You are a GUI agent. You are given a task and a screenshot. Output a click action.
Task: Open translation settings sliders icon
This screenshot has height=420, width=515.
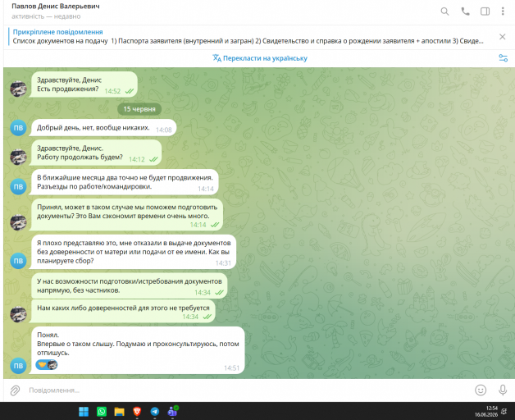[504, 58]
